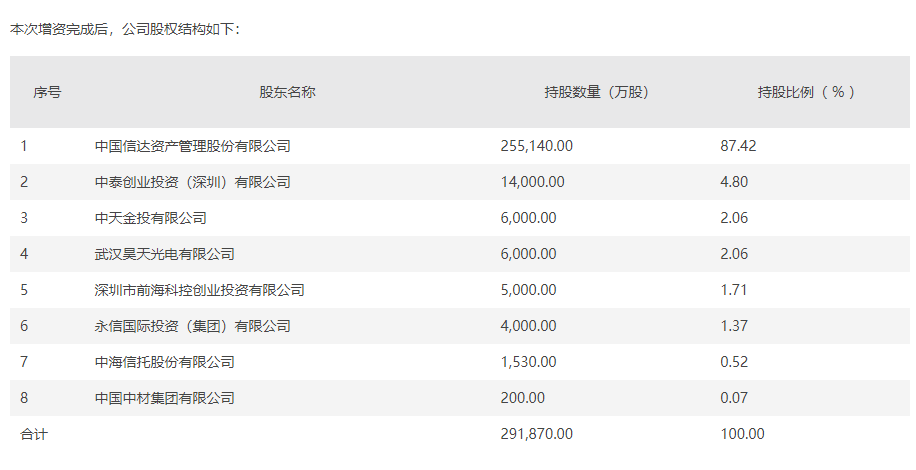Click the 合计 total row label
The image size is (916, 470).
33,434
